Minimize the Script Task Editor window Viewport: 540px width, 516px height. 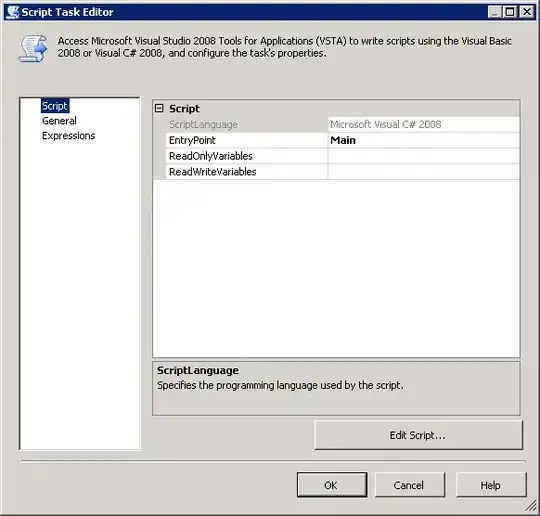click(495, 12)
